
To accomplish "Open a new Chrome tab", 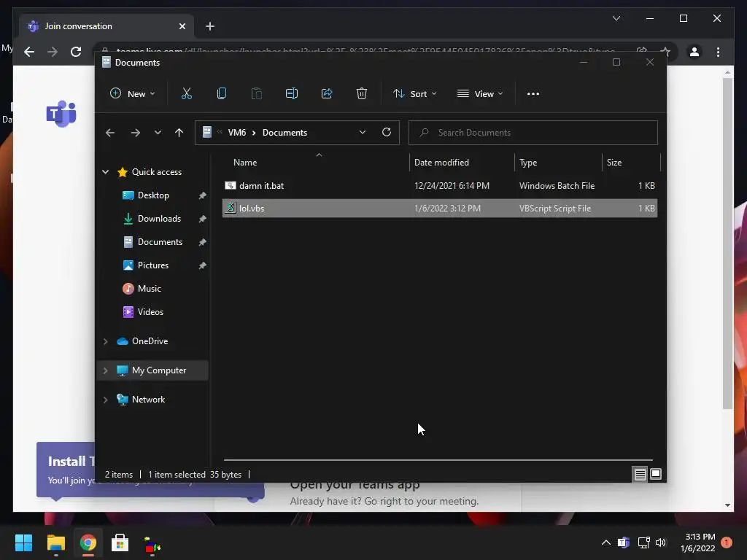I will [x=210, y=26].
